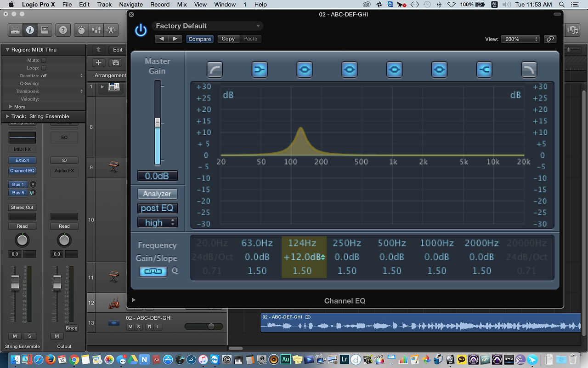Screen dimensions: 588x368
Task: Click the Bnce bounce button
Action: 71,328
